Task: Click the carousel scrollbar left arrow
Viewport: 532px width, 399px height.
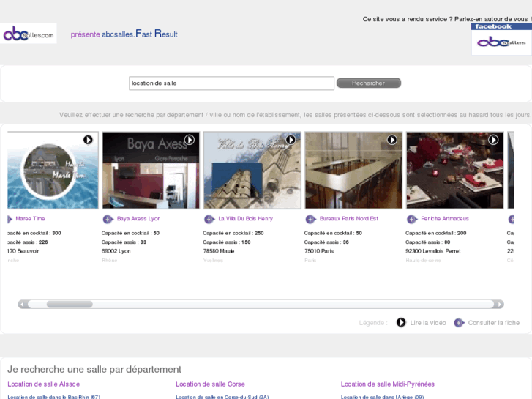Action: pyautogui.click(x=23, y=305)
